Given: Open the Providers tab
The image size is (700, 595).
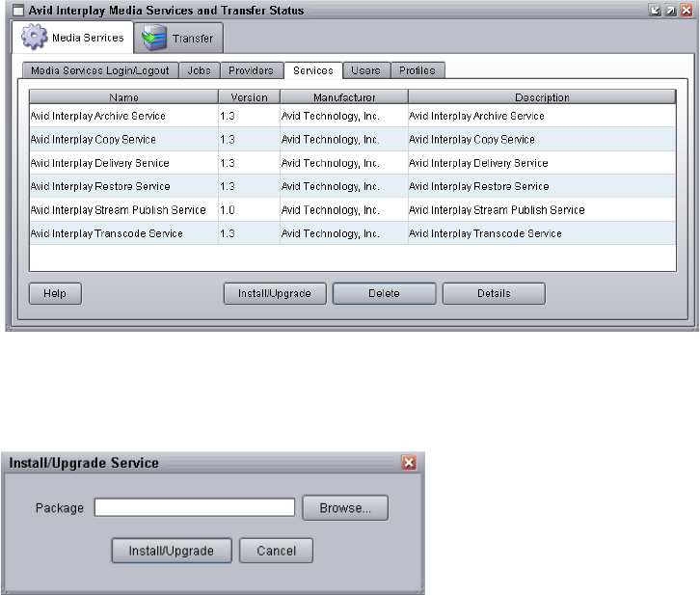Looking at the screenshot, I should click(252, 70).
